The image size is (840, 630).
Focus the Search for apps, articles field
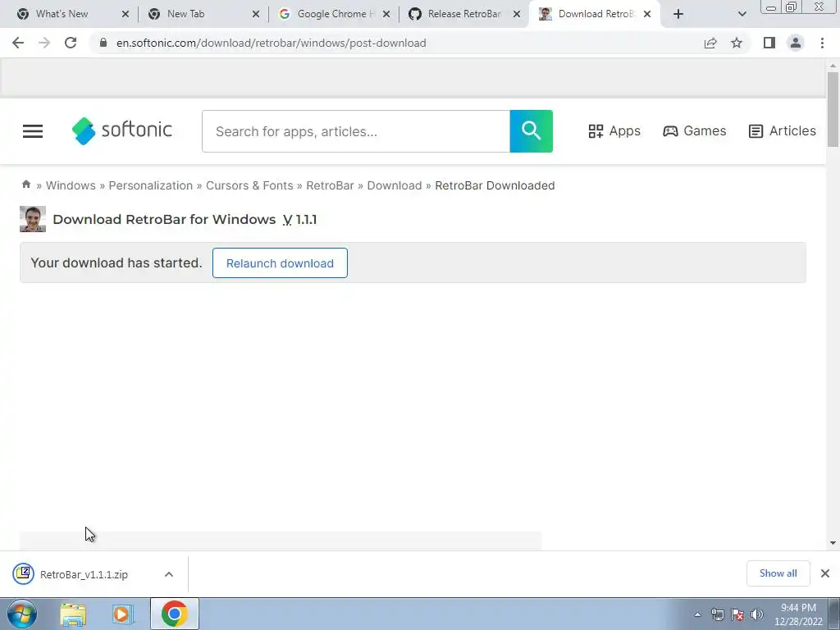[356, 131]
